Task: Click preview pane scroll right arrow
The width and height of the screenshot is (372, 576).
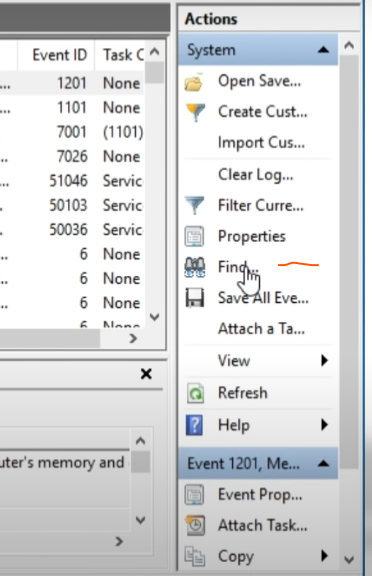Action: tap(119, 541)
